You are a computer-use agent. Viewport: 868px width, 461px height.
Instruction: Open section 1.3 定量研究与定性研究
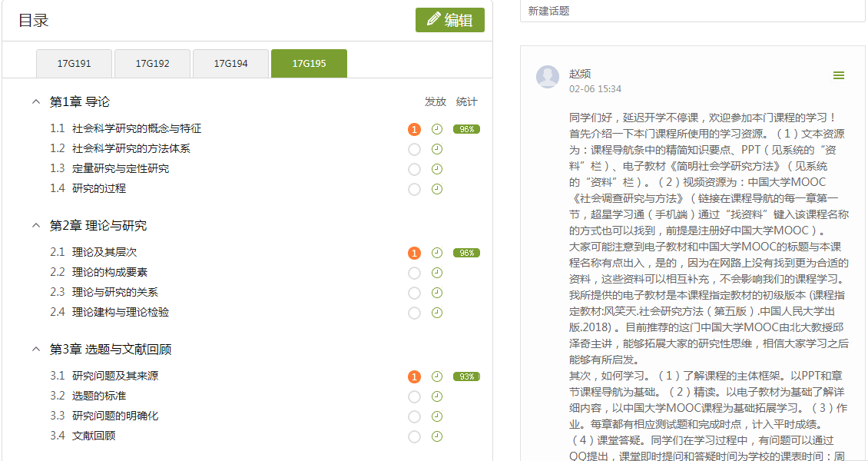121,168
